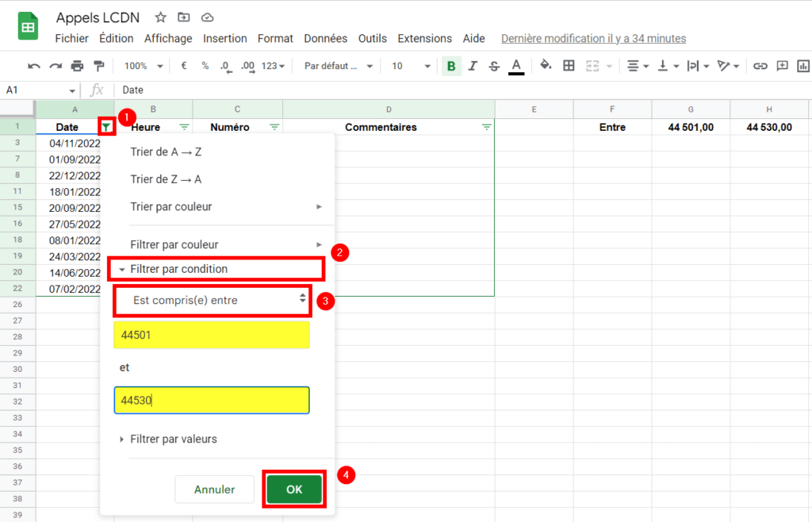Open the font size 10 dropdown

pyautogui.click(x=412, y=67)
